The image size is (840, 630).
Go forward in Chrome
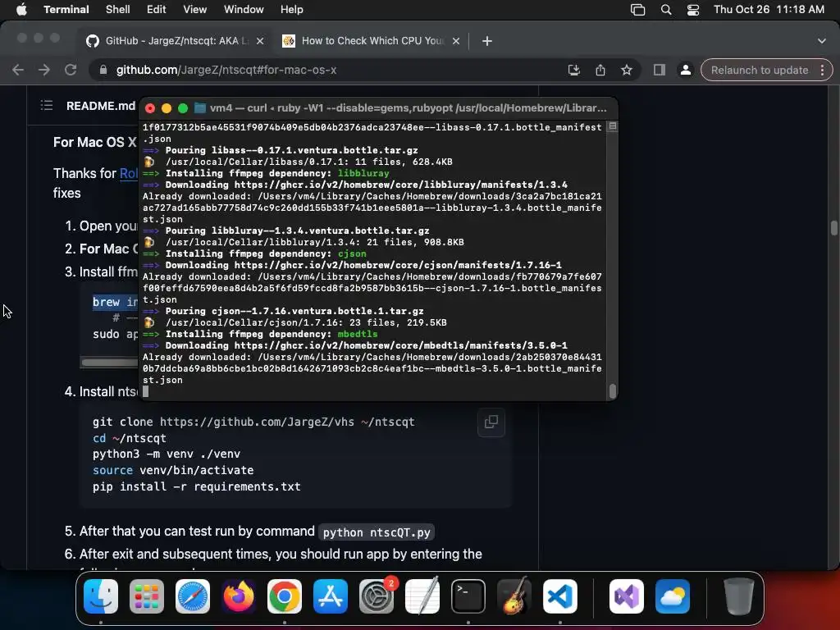44,71
